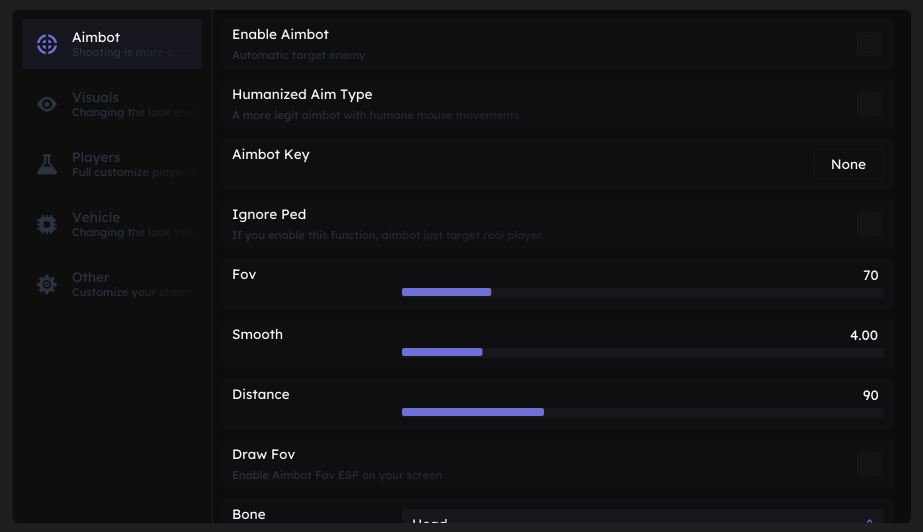
Task: Click the Visuals eye icon
Action: coord(47,104)
